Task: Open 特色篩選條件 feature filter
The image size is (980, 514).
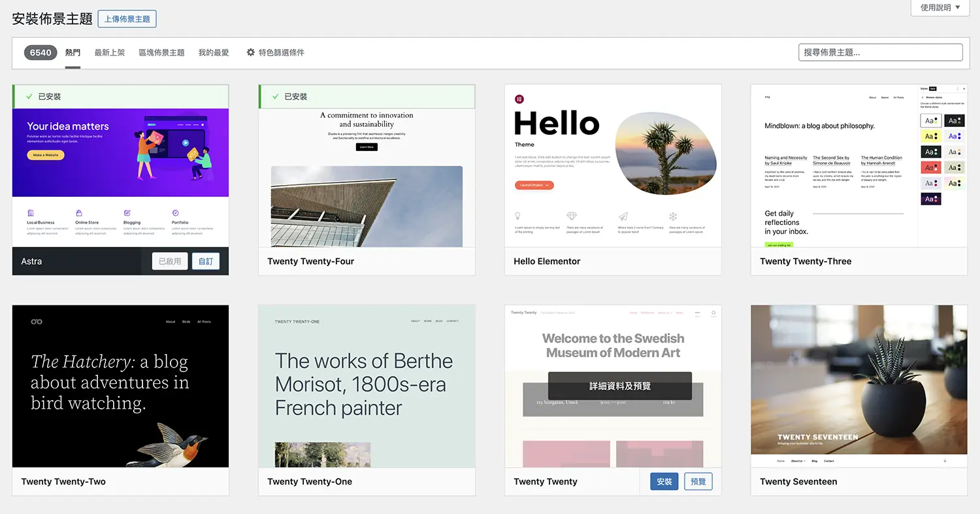Action: point(275,52)
